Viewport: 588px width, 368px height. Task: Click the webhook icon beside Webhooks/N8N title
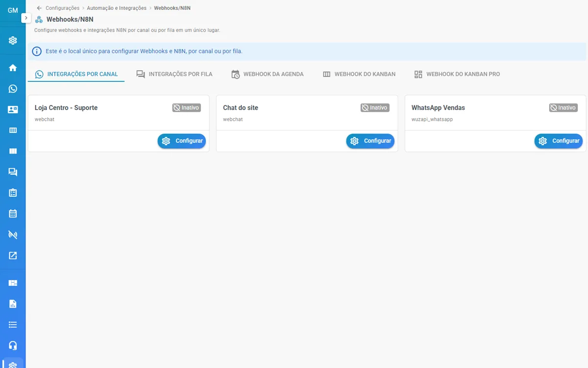(39, 20)
